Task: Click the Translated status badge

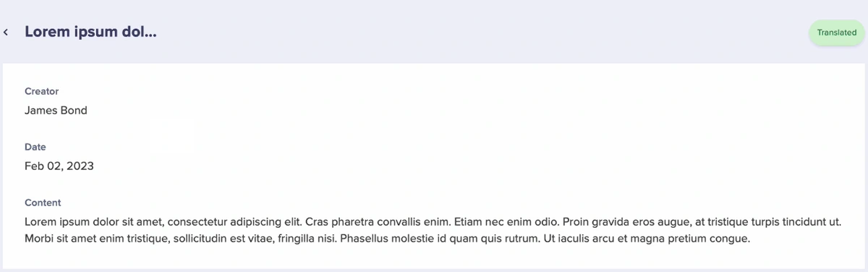Action: pyautogui.click(x=837, y=33)
